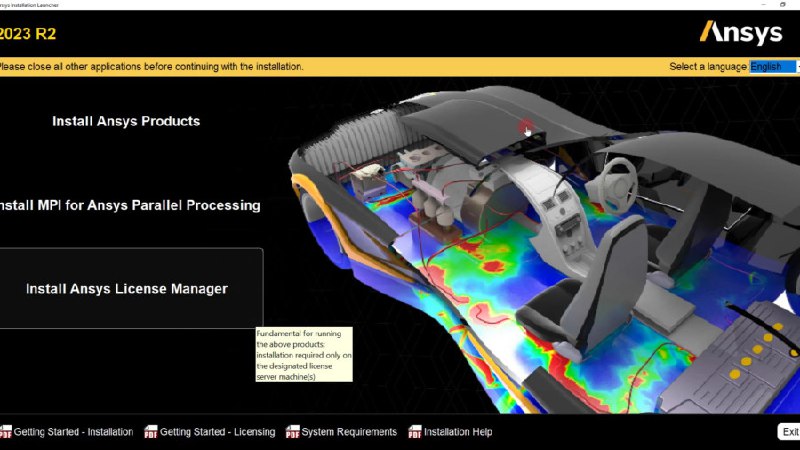Open Getting Started - Licensing guide
This screenshot has height=450, width=800.
pyautogui.click(x=217, y=432)
